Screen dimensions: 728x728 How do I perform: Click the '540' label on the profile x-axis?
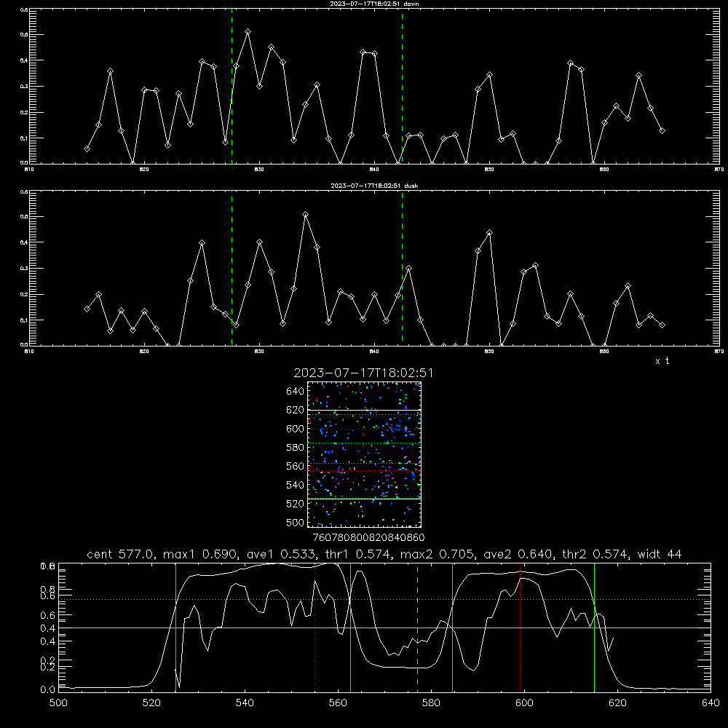click(x=245, y=703)
